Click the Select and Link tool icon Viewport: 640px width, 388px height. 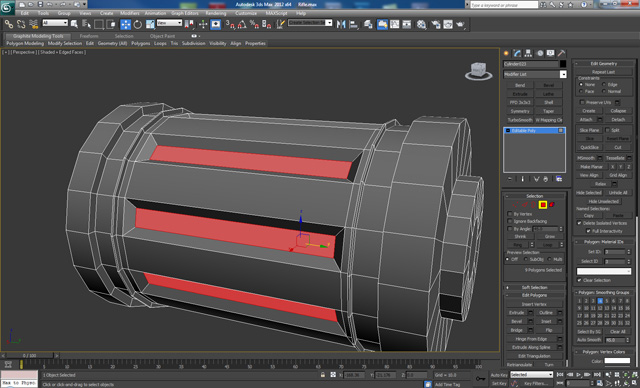point(9,24)
